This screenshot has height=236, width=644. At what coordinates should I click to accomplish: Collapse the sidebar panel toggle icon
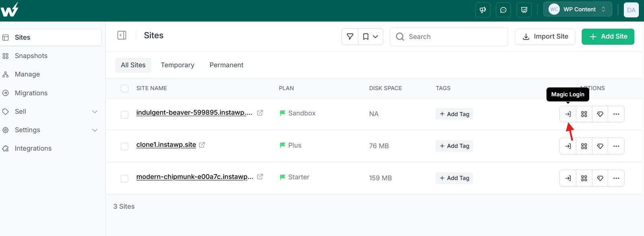pyautogui.click(x=122, y=35)
